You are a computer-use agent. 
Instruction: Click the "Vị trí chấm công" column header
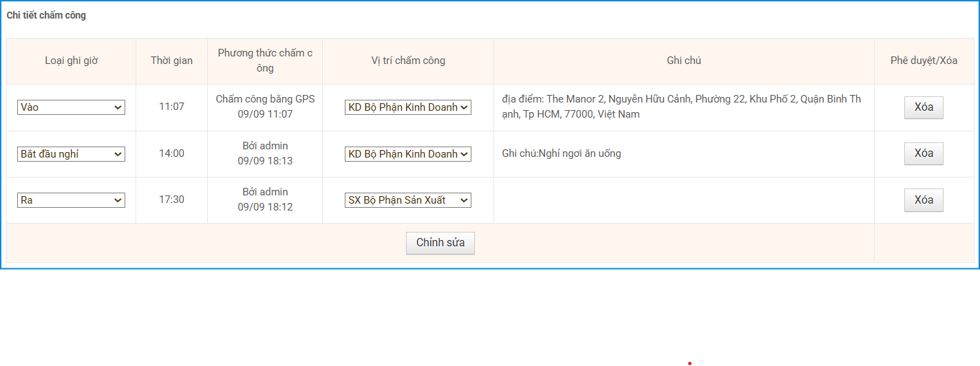click(408, 61)
